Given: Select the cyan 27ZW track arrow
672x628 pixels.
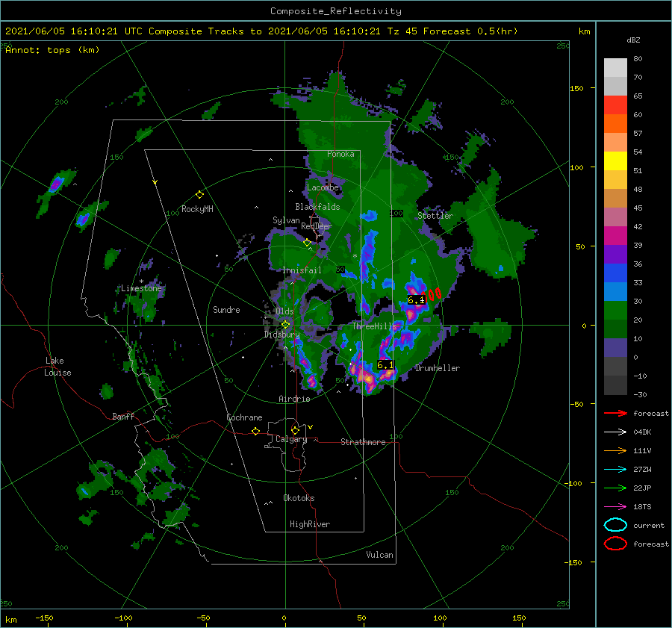Looking at the screenshot, I should click(x=615, y=470).
